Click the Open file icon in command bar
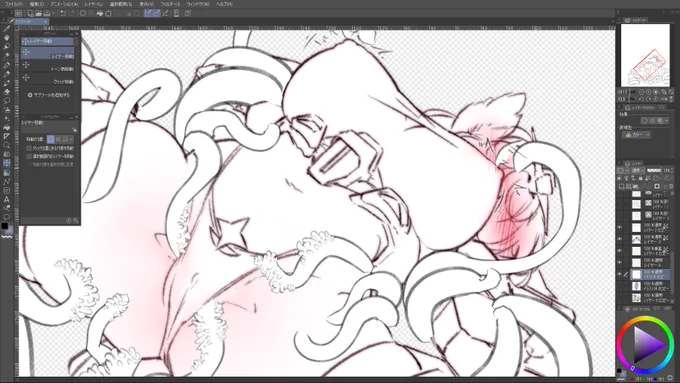This screenshot has height=383, width=680. 39,13
